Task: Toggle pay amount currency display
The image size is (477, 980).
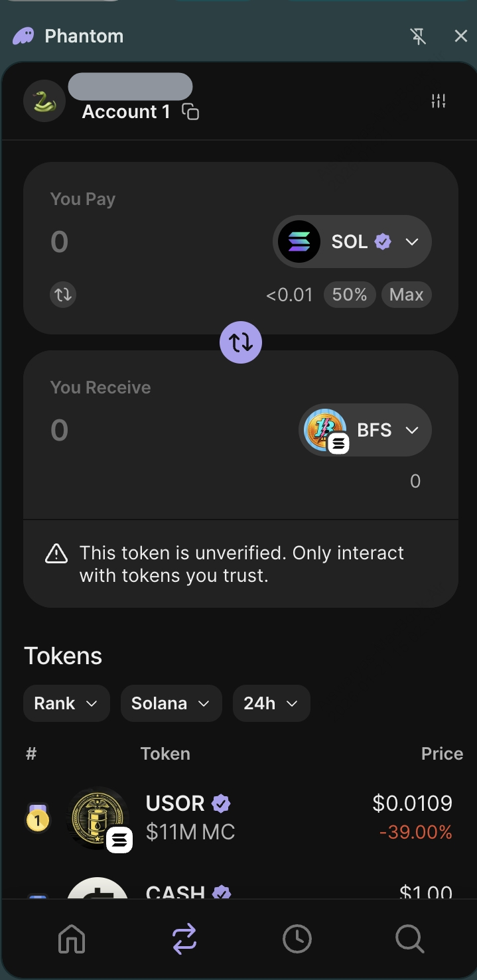Action: click(x=63, y=294)
